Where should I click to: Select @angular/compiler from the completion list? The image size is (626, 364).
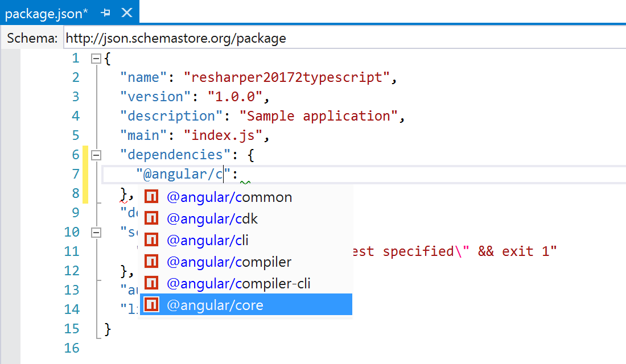(x=228, y=261)
